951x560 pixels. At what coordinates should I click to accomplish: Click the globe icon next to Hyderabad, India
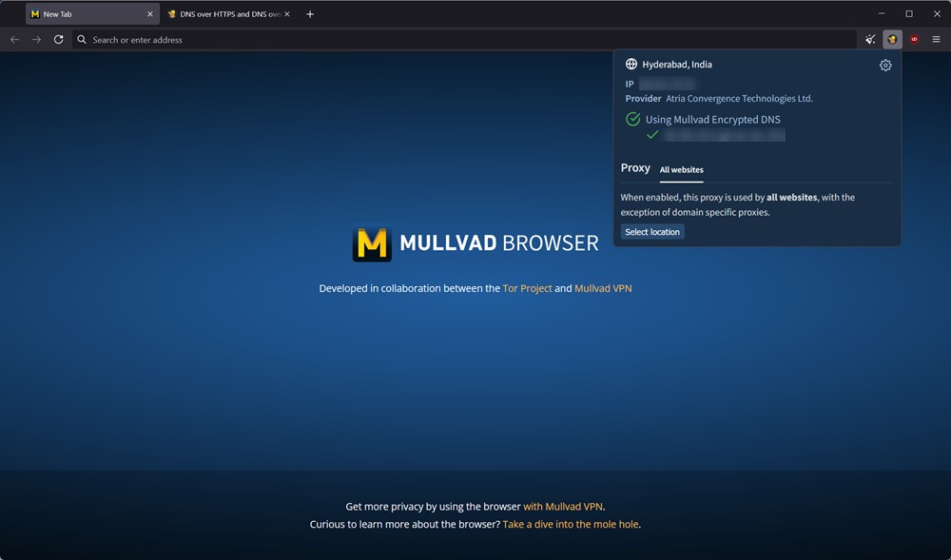[x=631, y=64]
